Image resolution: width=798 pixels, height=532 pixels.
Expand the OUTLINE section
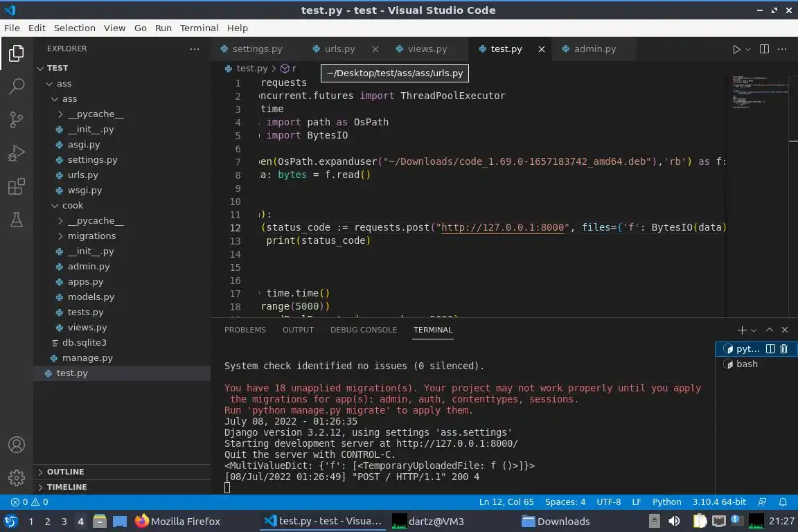(x=122, y=472)
